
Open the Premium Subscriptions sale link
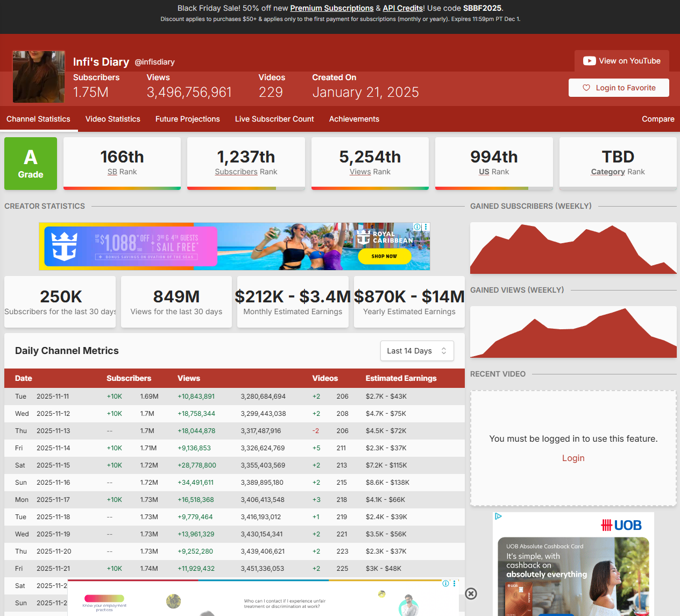[331, 8]
